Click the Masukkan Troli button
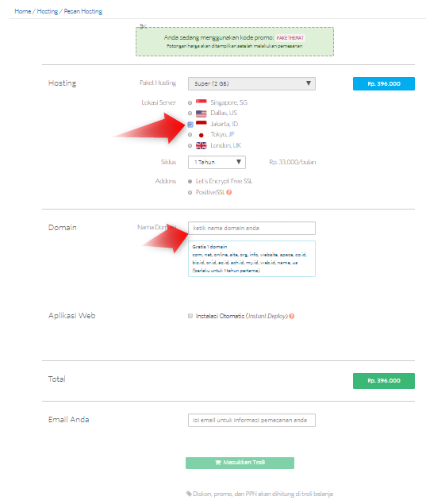 tap(240, 463)
